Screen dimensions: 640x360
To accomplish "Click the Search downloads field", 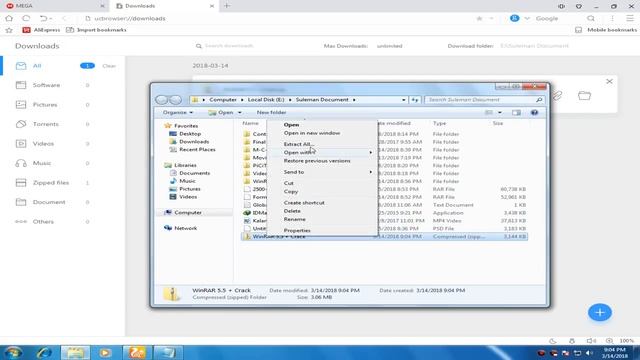I will [229, 46].
